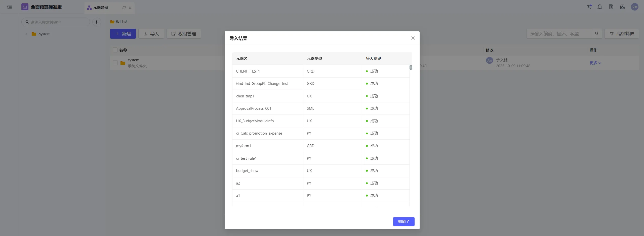Open the 更多 dropdown

(595, 63)
